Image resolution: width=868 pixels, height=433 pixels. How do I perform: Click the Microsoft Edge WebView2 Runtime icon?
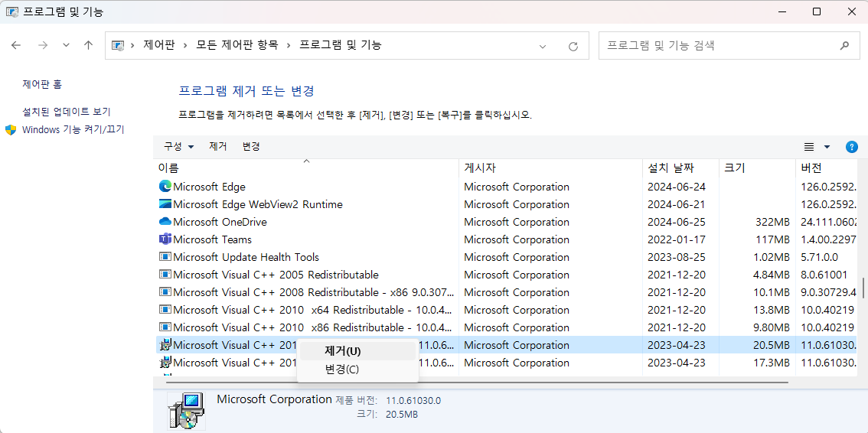[165, 204]
